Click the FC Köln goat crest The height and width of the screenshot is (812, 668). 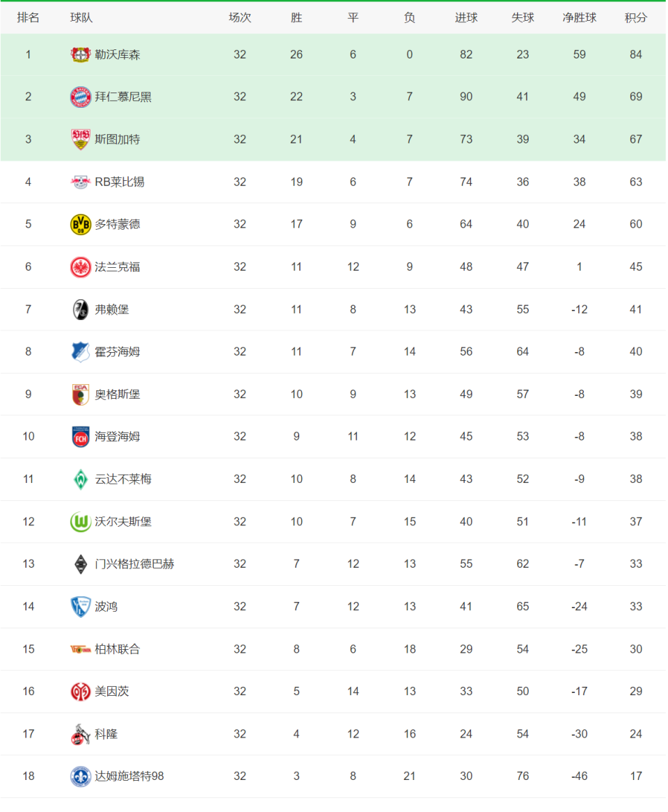[x=81, y=733]
